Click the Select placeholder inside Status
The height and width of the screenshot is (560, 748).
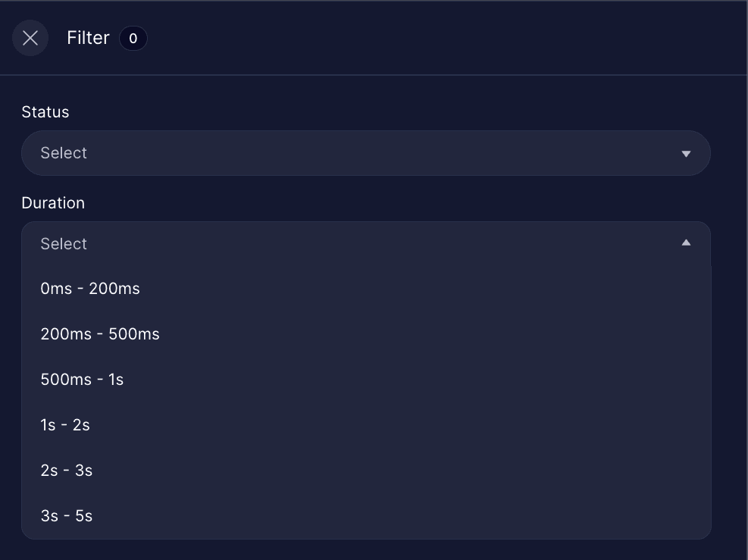click(63, 153)
